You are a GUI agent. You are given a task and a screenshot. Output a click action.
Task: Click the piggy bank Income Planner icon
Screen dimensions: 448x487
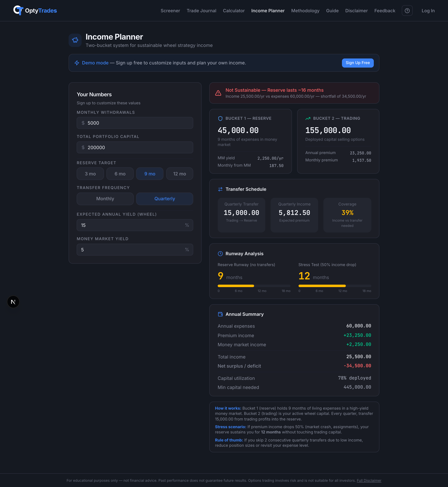pyautogui.click(x=75, y=40)
